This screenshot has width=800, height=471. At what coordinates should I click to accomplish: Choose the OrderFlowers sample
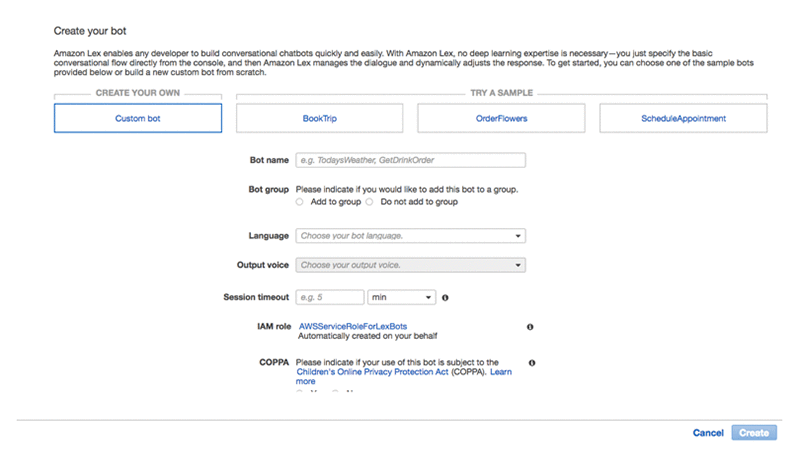coord(501,118)
